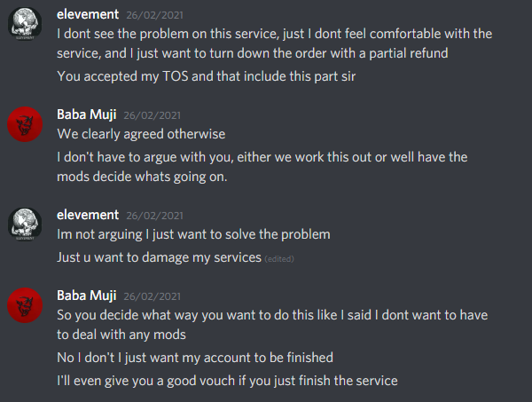This screenshot has width=532, height=402.
Task: Click the Baba Muji username above "So you decide"
Action: [87, 295]
